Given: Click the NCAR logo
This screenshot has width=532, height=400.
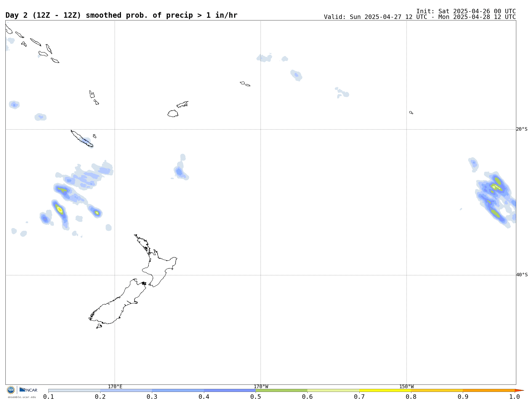Looking at the screenshot, I should [28, 390].
